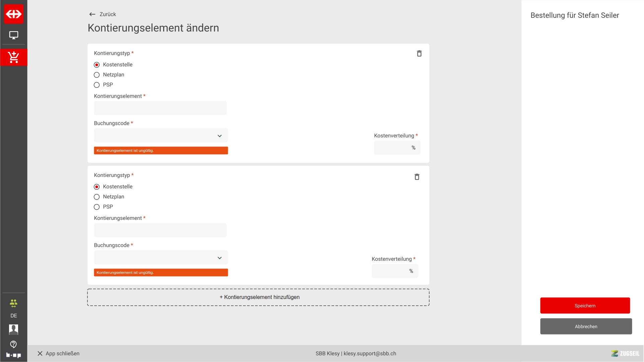Delete the first Kontierungselement with trash icon

(419, 54)
